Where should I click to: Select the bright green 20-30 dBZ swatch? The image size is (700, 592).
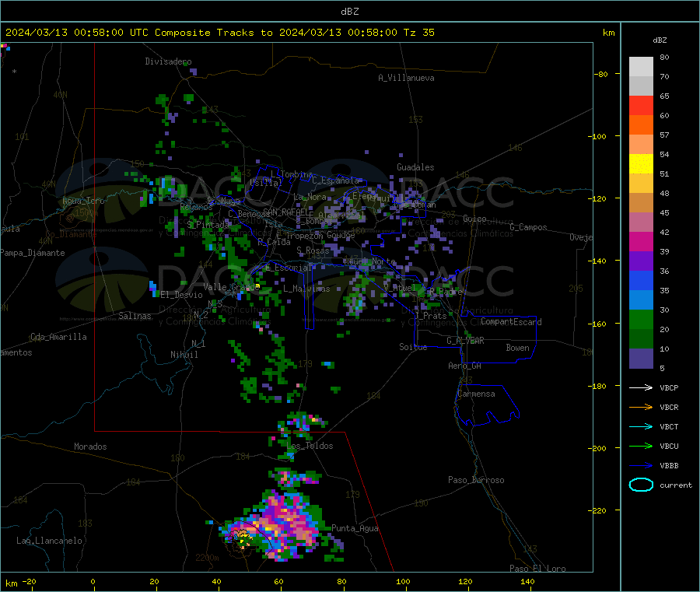[x=641, y=320]
